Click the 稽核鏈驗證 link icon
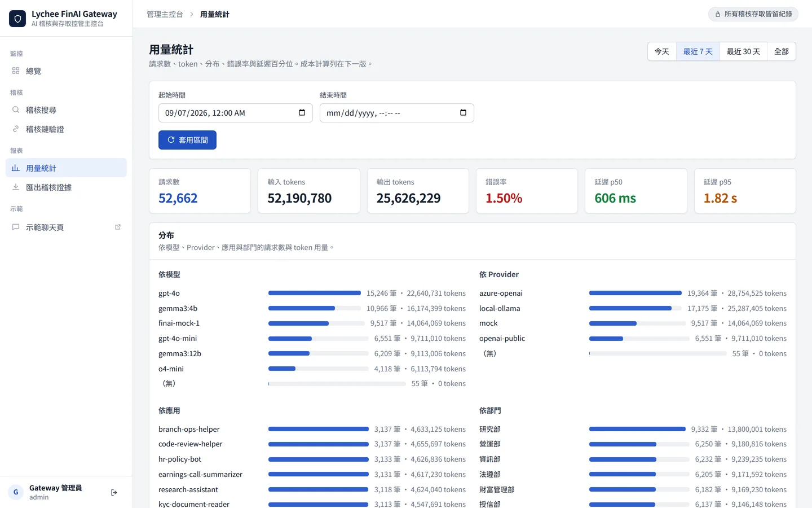This screenshot has height=508, width=812. coord(16,129)
